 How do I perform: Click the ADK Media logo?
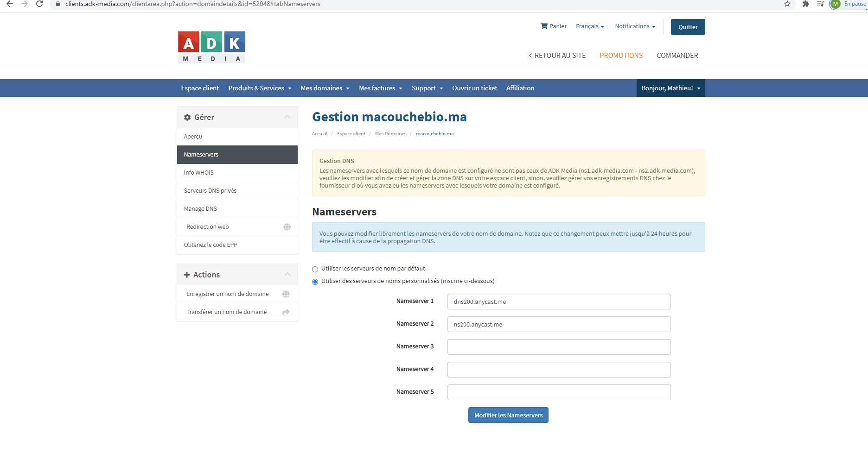click(x=211, y=47)
